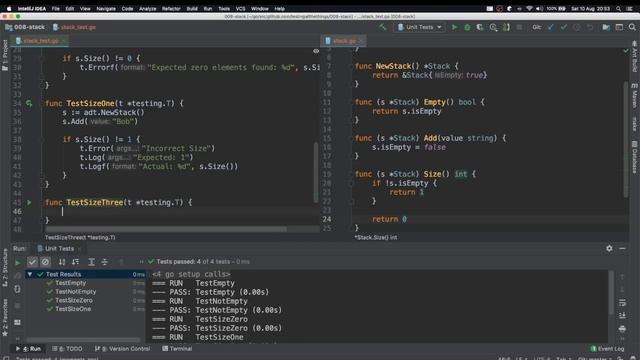
Task: Click the print console output icon
Action: pyautogui.click(x=622, y=329)
